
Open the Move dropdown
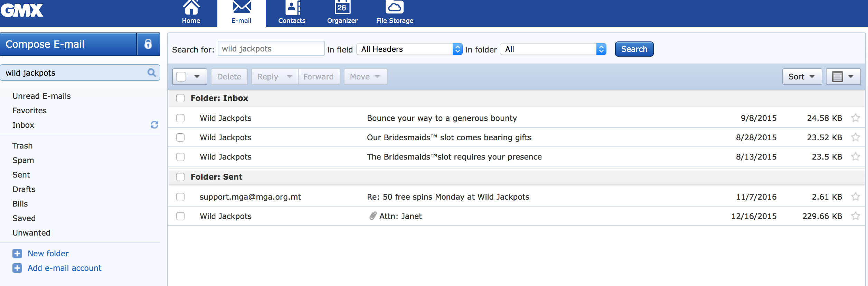365,77
